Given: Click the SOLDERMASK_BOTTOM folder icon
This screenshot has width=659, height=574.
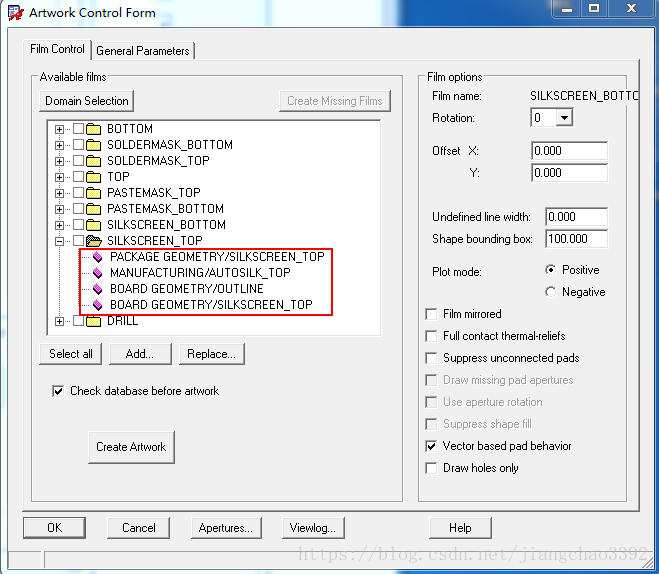Looking at the screenshot, I should (93, 145).
